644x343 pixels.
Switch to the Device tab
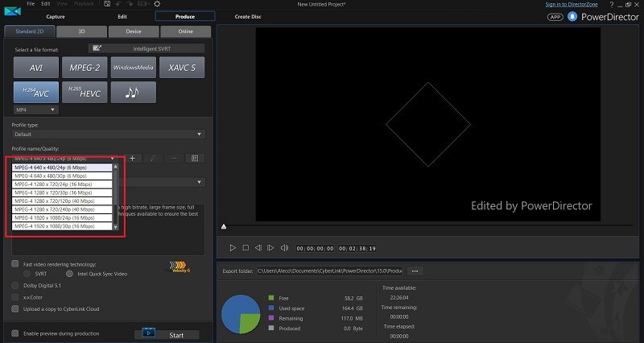[x=134, y=31]
